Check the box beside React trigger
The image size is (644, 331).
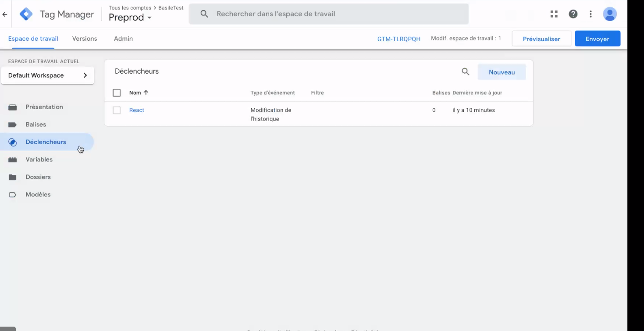point(117,110)
